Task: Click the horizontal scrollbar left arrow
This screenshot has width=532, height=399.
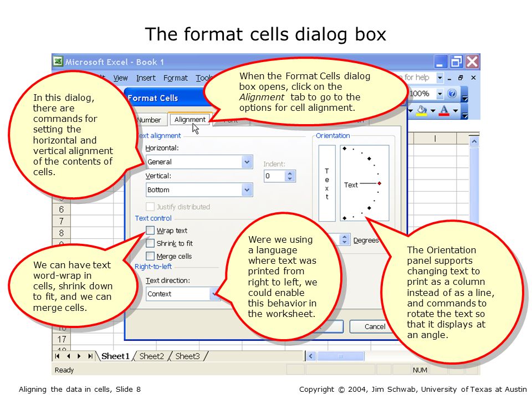Action: (x=310, y=356)
